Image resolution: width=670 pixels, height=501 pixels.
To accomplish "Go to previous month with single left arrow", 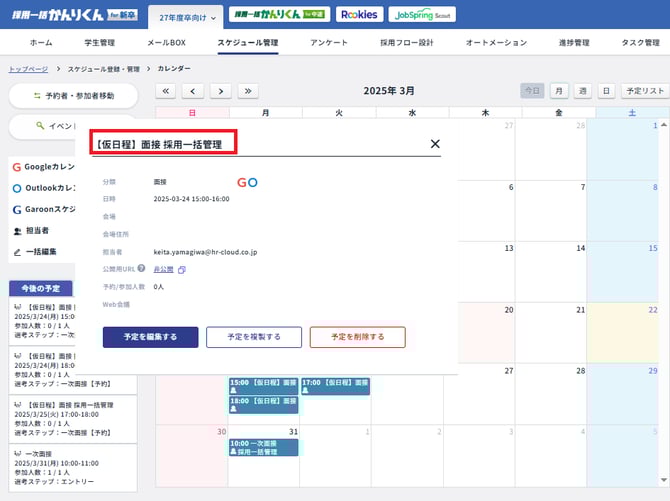I will (x=194, y=91).
